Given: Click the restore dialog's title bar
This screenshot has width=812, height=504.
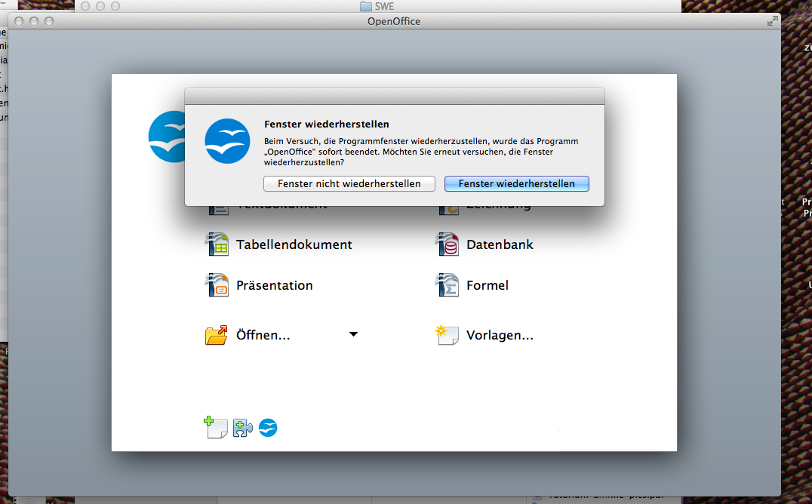Looking at the screenshot, I should point(394,96).
